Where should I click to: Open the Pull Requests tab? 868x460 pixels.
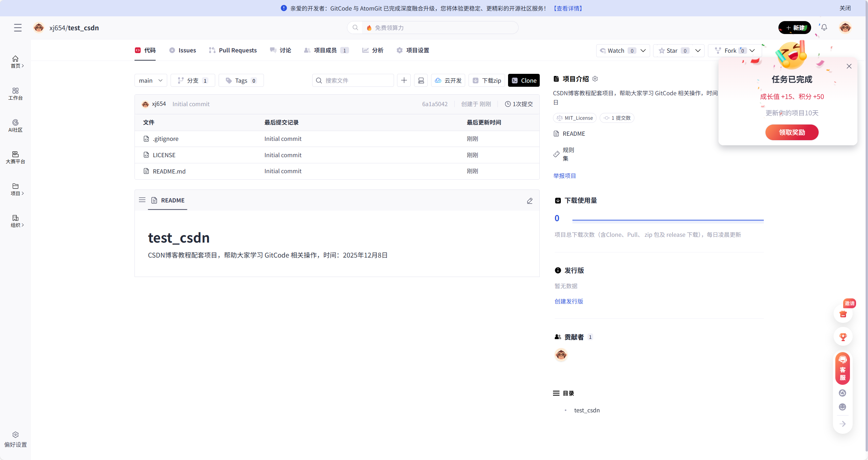click(x=233, y=50)
